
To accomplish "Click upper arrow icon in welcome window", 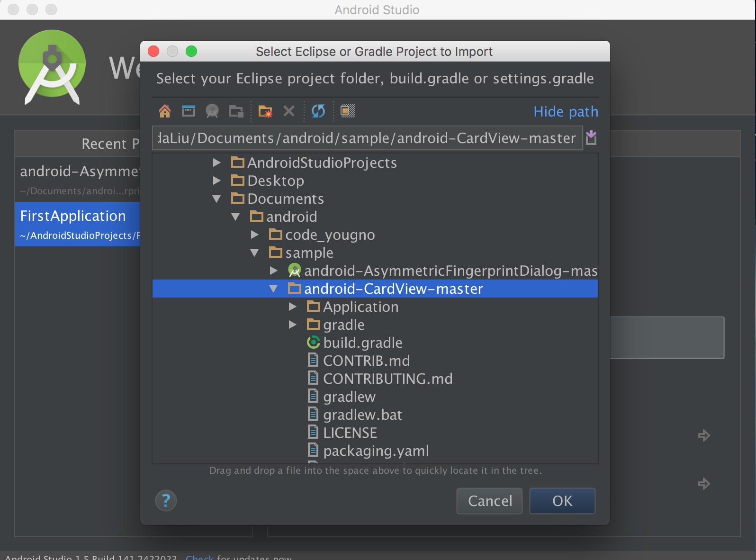I will (704, 435).
